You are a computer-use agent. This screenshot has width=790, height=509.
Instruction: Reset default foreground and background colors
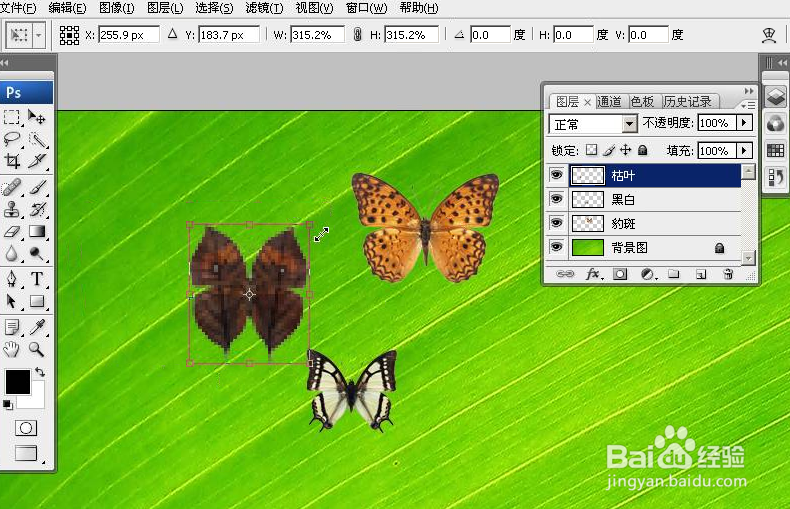[x=8, y=404]
